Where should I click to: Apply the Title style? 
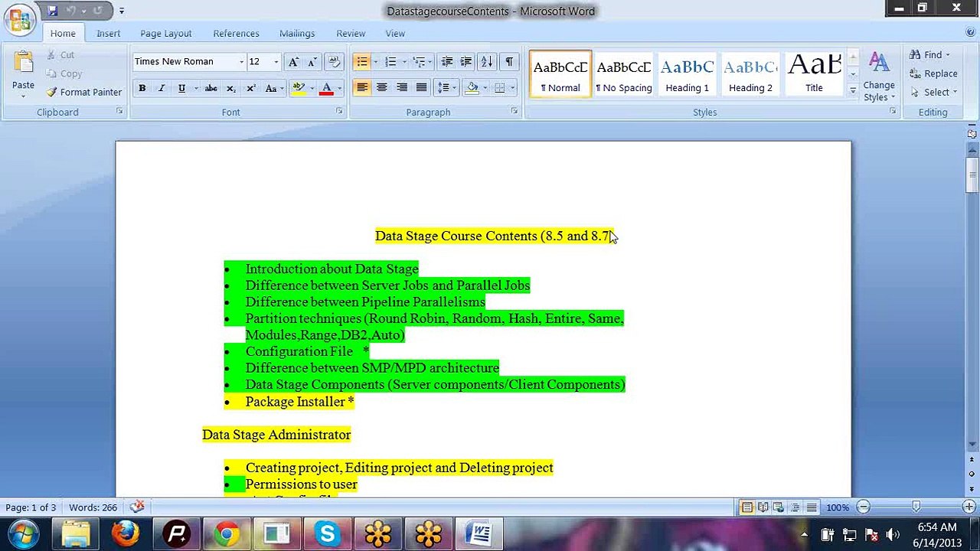(814, 74)
